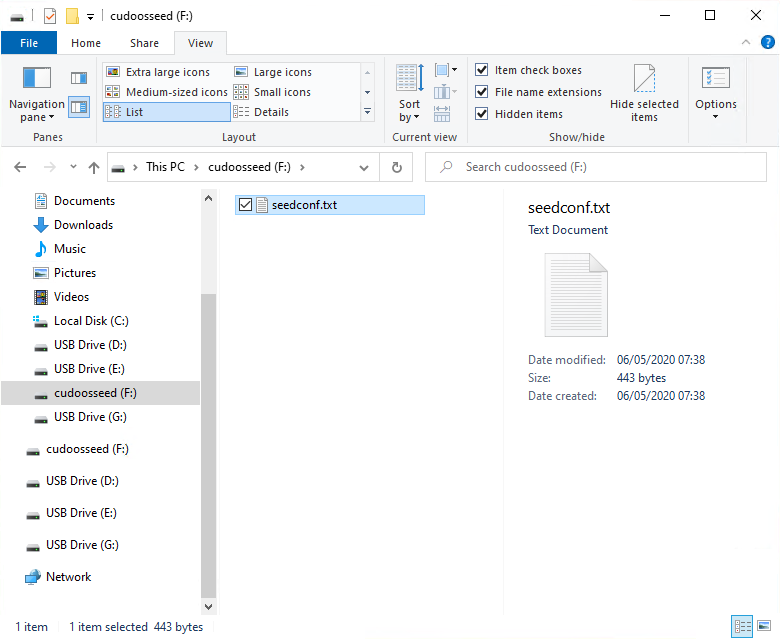Click navigation pane scrollbar down arrow
This screenshot has width=780, height=639.
coord(208,607)
